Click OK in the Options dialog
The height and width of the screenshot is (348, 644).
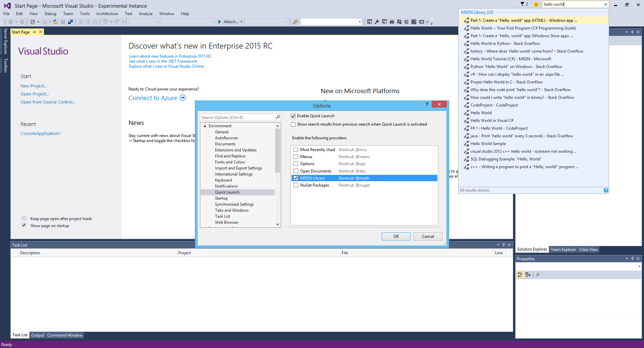tap(396, 236)
